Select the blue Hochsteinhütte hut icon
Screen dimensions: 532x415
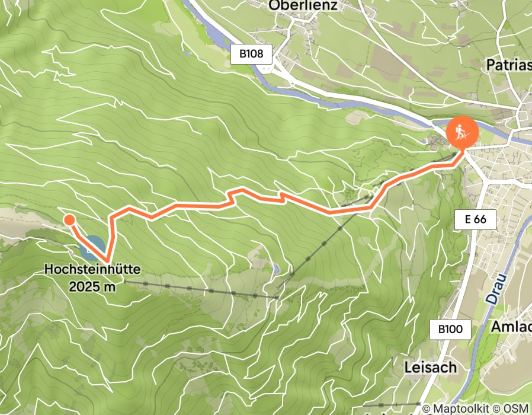[90, 249]
